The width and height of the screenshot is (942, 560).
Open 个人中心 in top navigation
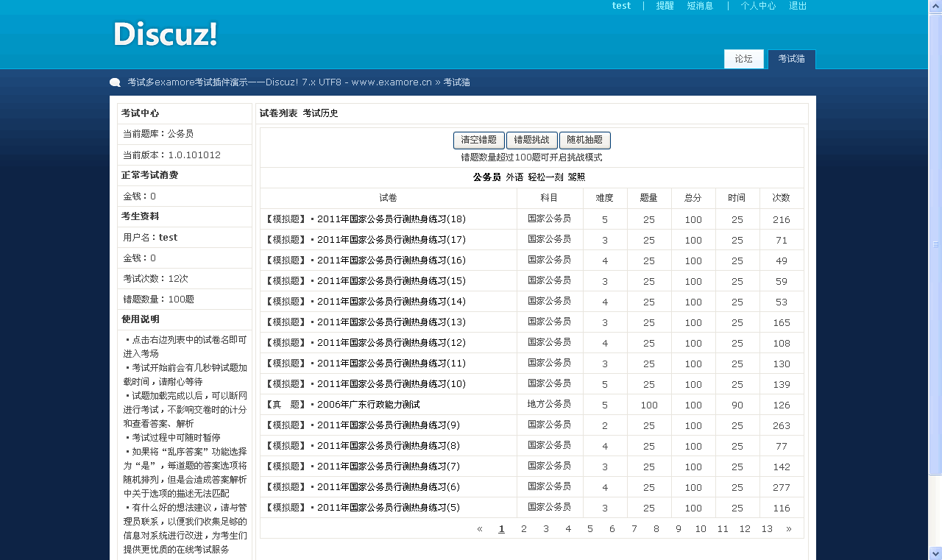pos(758,6)
